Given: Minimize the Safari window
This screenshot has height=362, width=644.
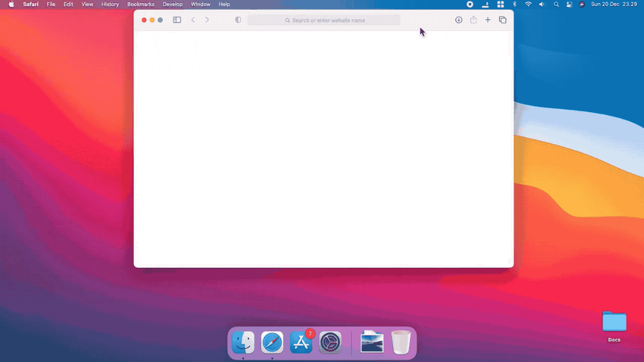Looking at the screenshot, I should coord(152,20).
